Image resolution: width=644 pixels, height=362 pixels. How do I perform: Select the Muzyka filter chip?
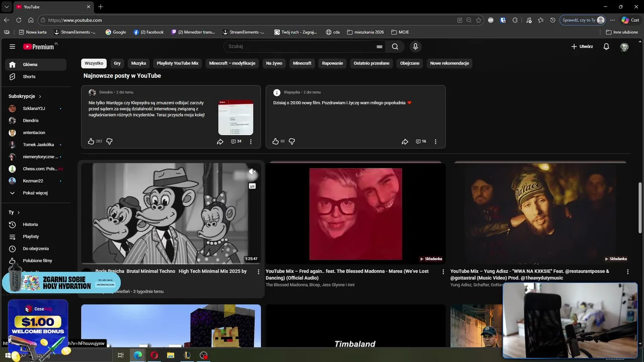coord(138,63)
